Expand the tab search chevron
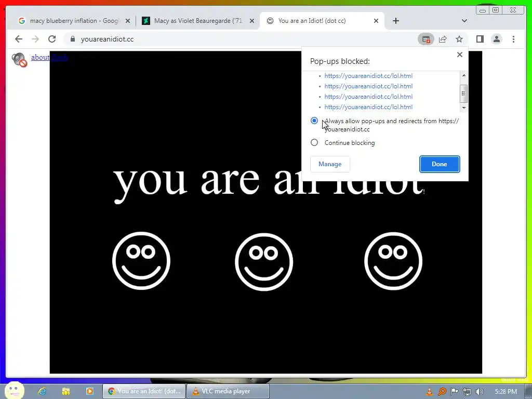 tap(464, 21)
